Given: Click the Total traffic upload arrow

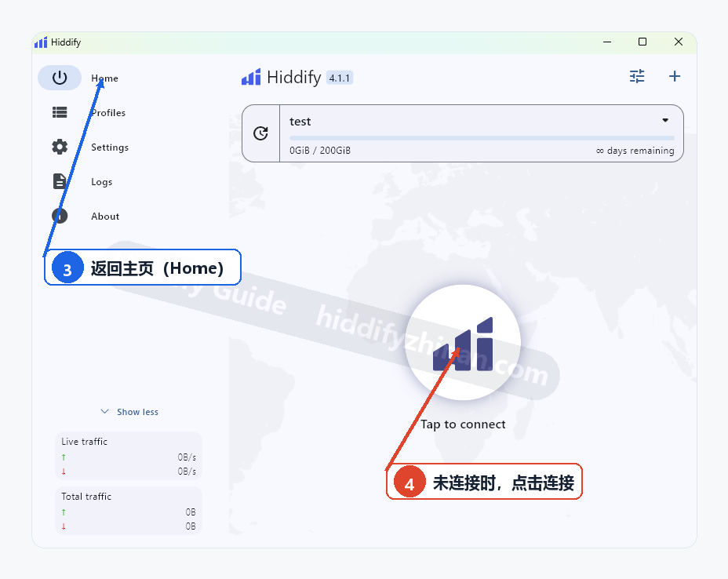Looking at the screenshot, I should tap(64, 512).
